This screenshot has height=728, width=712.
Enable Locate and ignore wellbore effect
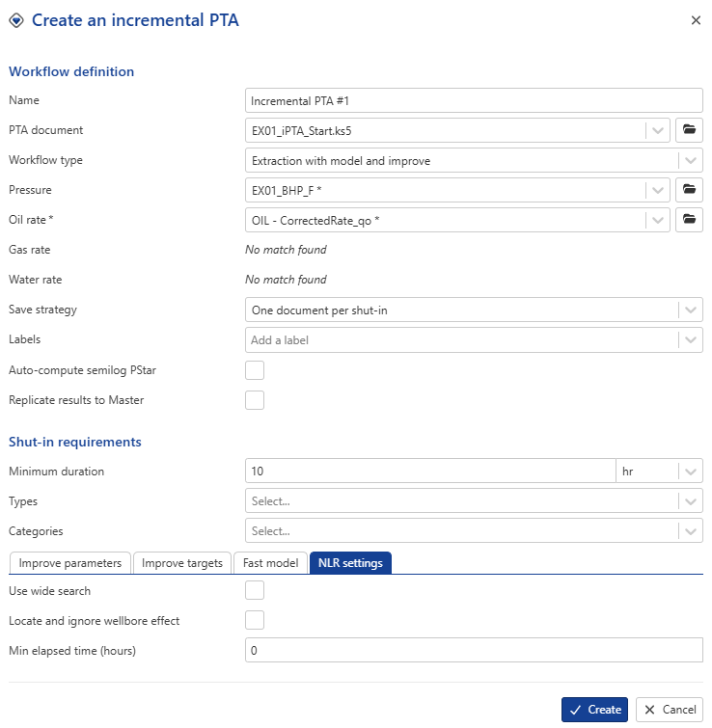click(255, 621)
